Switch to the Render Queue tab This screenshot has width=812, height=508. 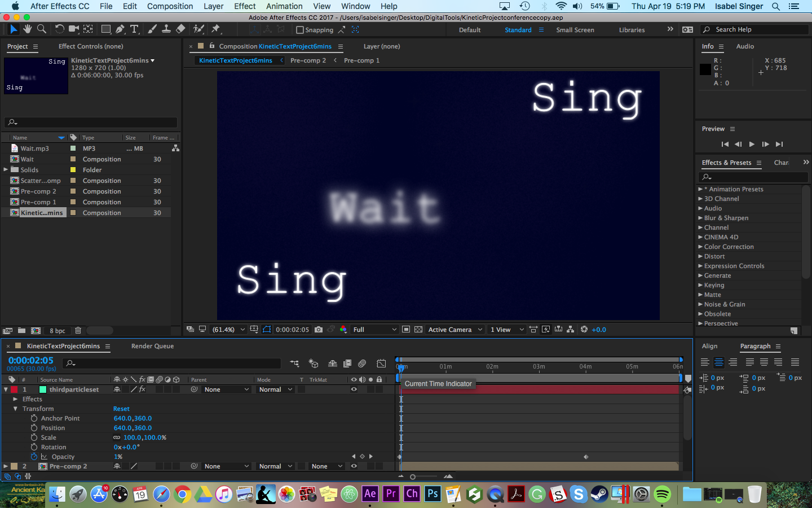pos(152,346)
